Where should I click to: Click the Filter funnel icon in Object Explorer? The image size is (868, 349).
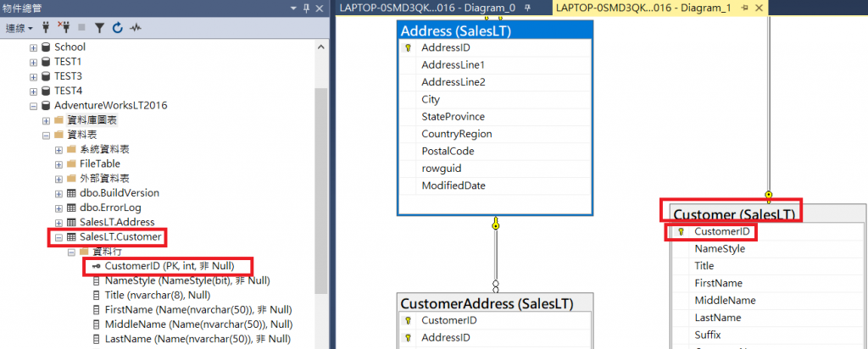pyautogui.click(x=99, y=28)
